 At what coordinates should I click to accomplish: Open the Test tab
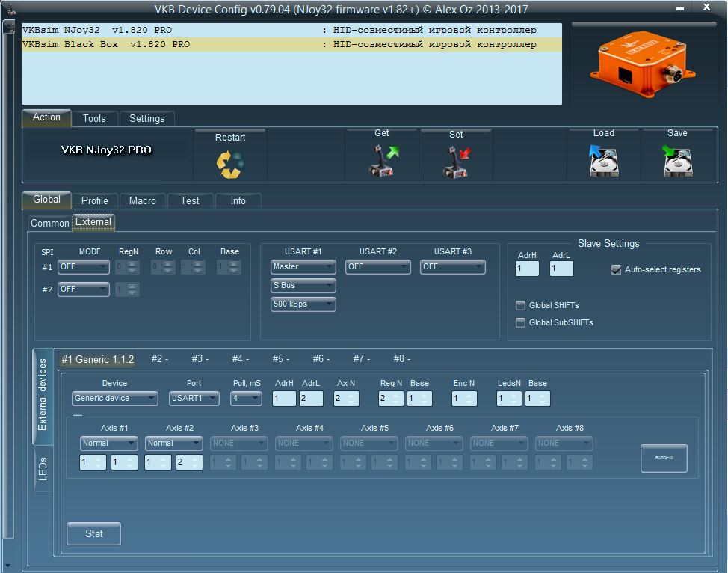point(190,200)
